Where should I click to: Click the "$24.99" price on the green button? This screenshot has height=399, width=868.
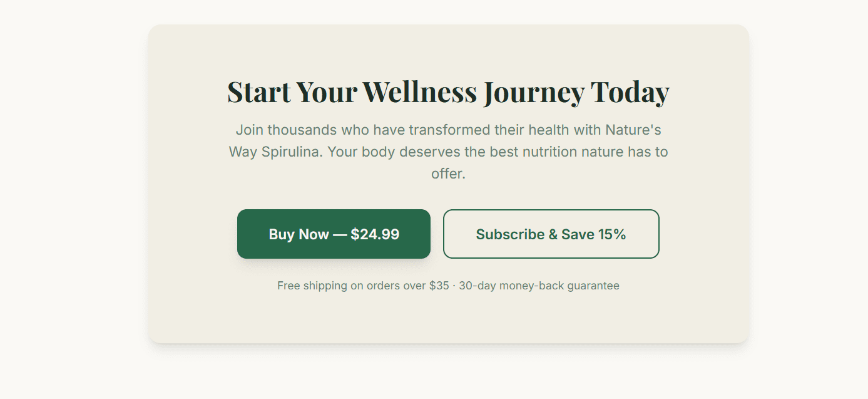[375, 234]
